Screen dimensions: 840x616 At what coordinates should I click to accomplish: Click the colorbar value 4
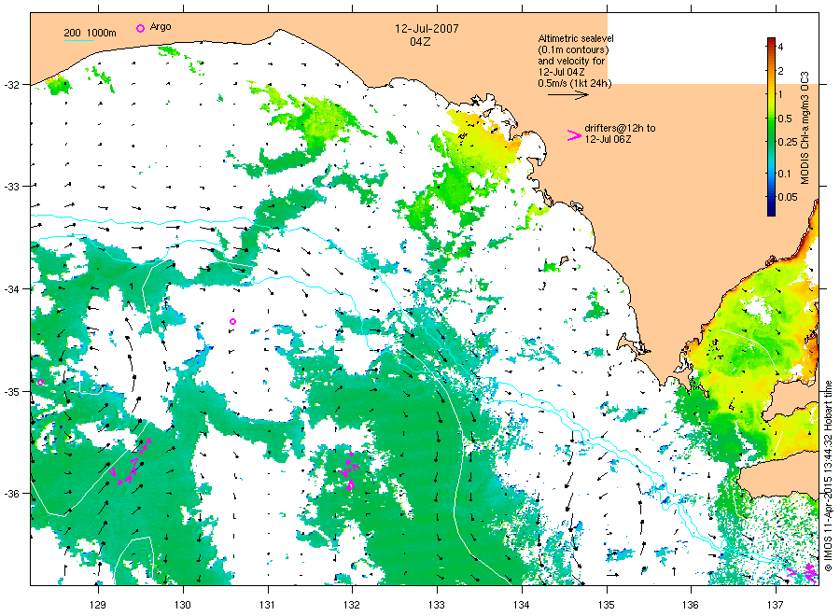pyautogui.click(x=780, y=48)
